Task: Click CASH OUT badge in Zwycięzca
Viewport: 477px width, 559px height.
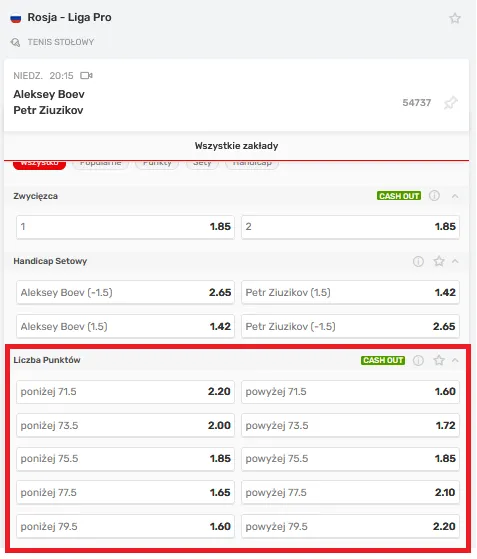Action: (x=399, y=196)
